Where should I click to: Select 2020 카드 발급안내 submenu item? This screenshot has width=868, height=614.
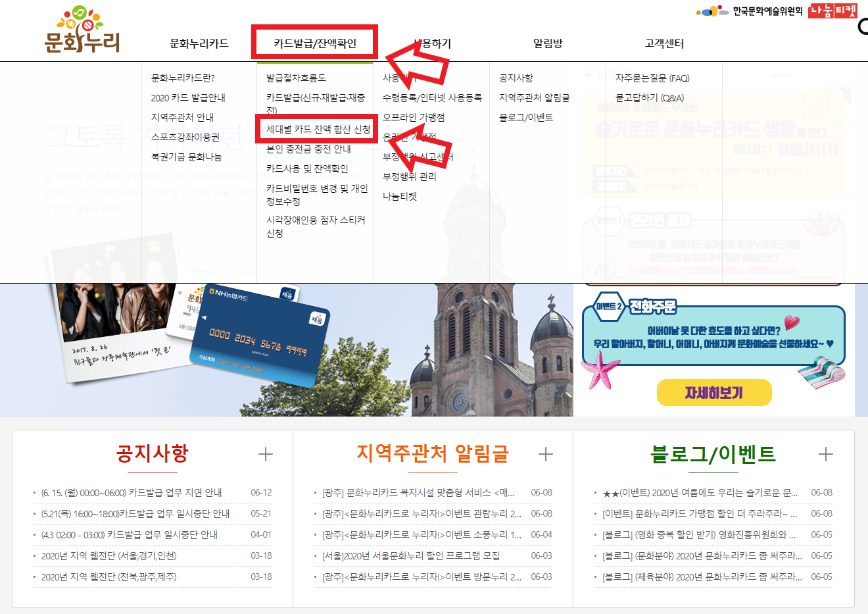pos(188,97)
